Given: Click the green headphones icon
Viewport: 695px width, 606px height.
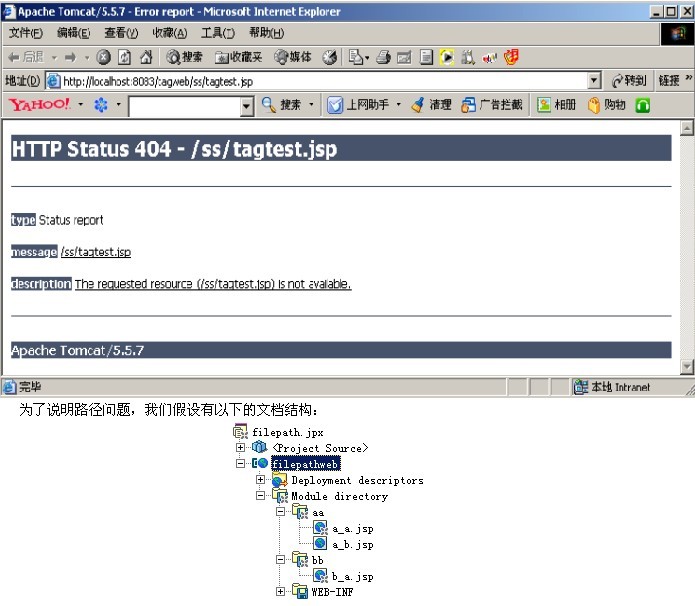Looking at the screenshot, I should tap(643, 105).
